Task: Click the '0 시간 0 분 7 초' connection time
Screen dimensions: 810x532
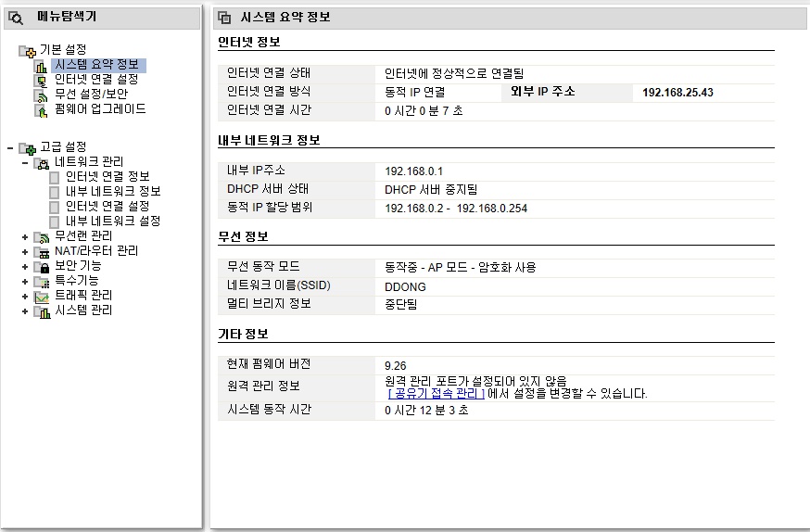Action: click(x=424, y=110)
